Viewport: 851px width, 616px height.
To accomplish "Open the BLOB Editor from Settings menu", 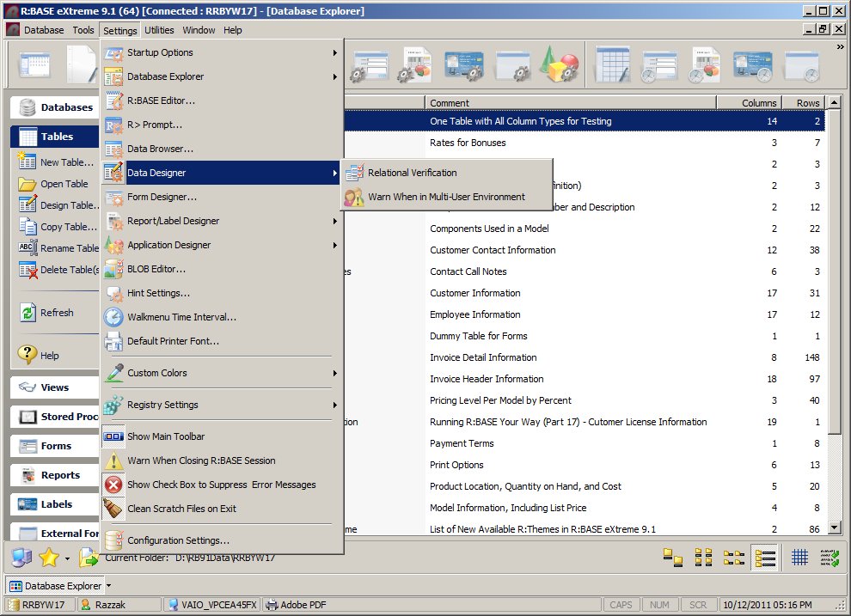I will tap(156, 269).
